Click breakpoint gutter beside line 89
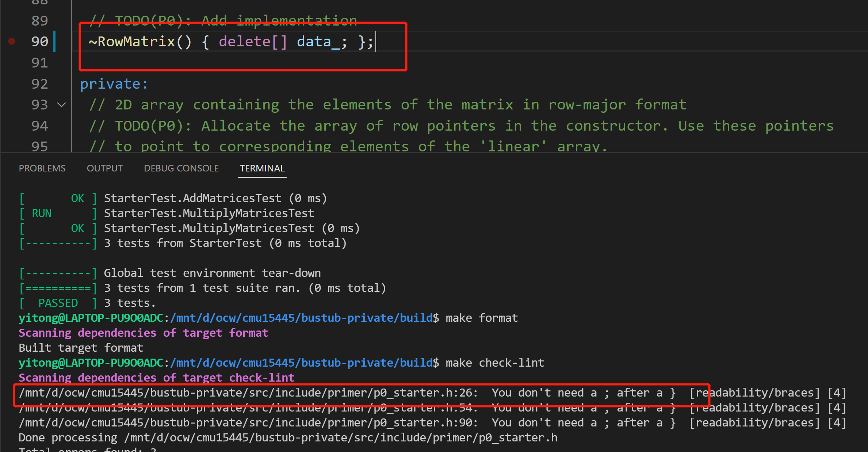Viewport: 868px width, 452px height. (12, 21)
